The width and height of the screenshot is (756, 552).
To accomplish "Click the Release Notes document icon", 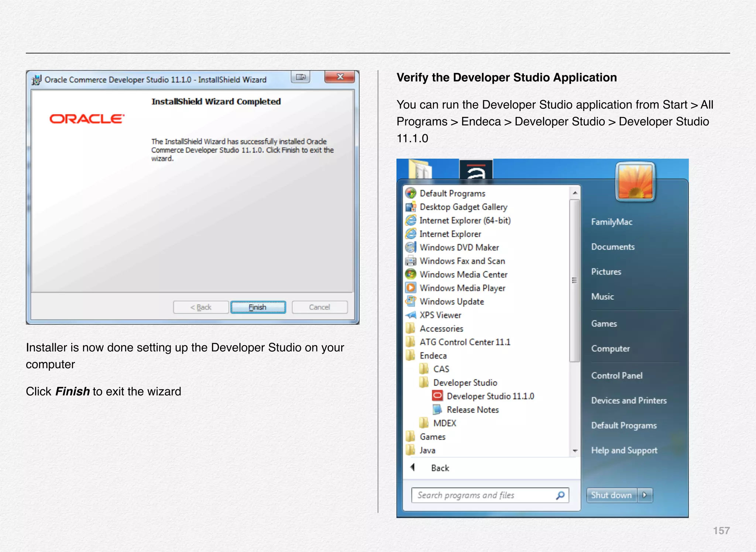I will pos(437,410).
